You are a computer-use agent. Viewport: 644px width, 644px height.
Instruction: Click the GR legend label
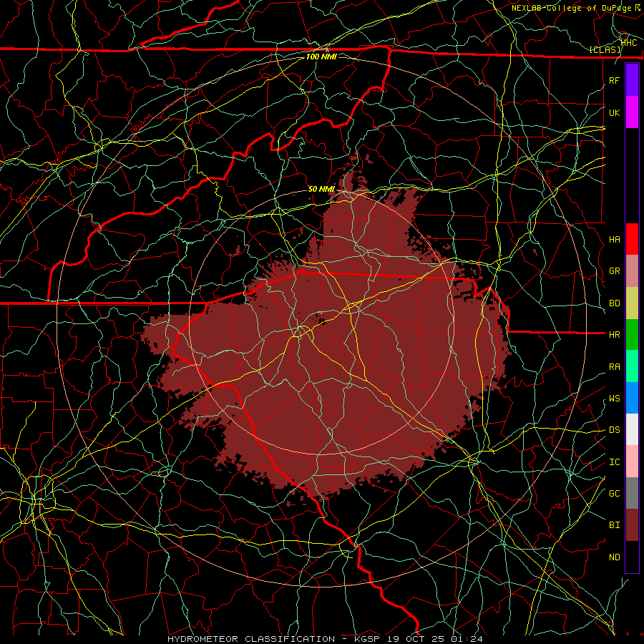tap(615, 271)
